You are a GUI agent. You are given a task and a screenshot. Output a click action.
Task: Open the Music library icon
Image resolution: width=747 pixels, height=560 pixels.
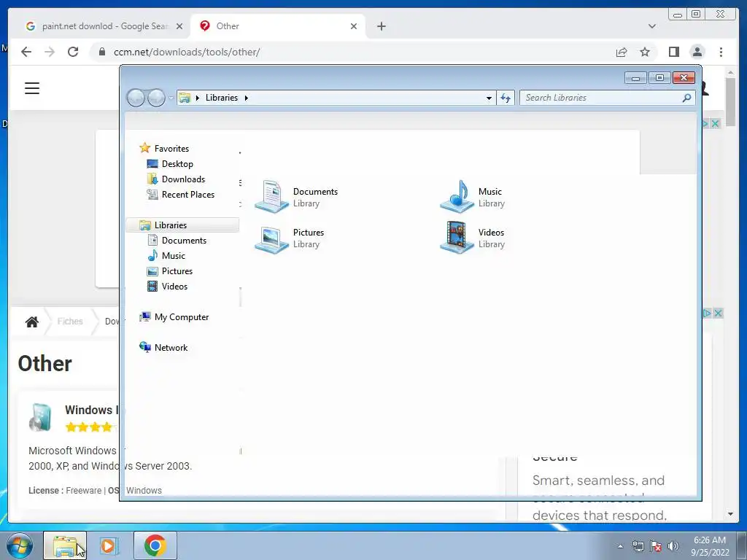click(x=472, y=197)
